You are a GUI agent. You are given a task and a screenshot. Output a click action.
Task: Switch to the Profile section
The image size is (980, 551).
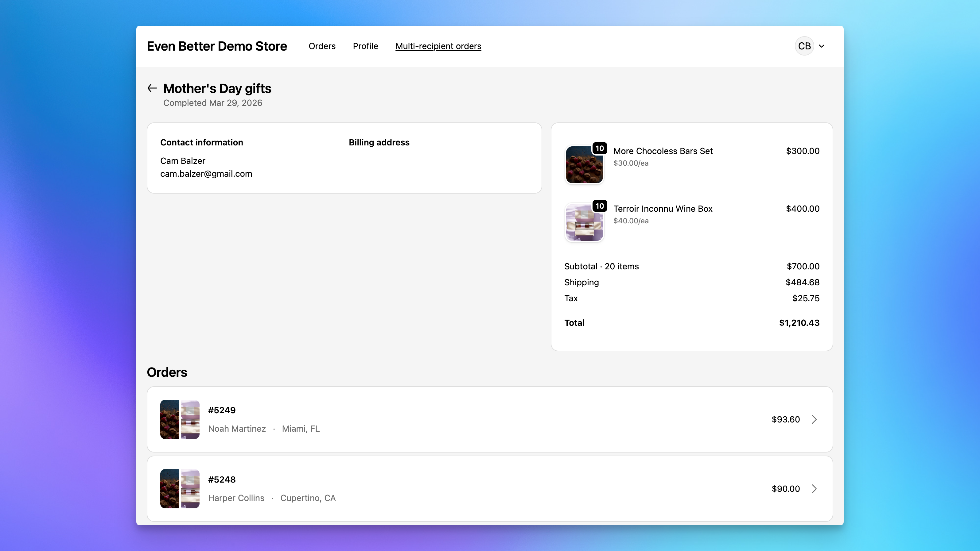(365, 46)
